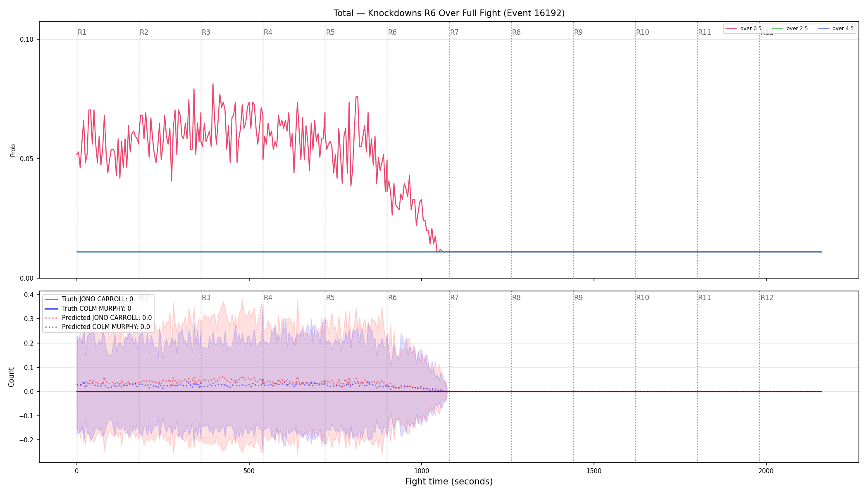Click the 1500 tick on time axis
Image resolution: width=868 pixels, height=496 pixels.
[594, 471]
